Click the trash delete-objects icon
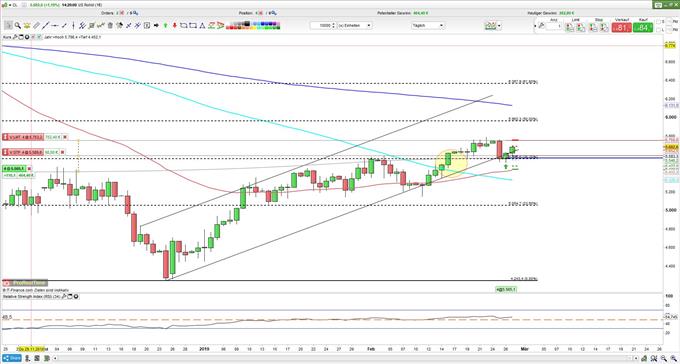The width and height of the screenshot is (680, 364). point(110,26)
